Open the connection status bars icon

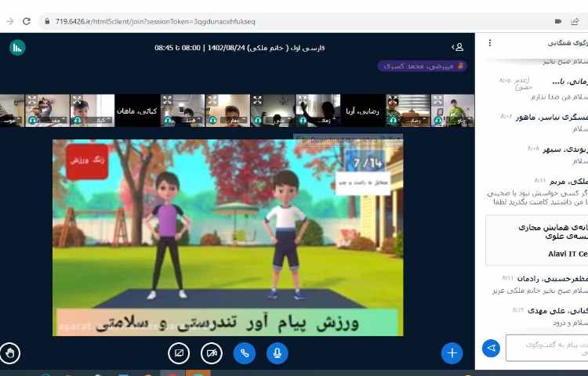(x=17, y=48)
